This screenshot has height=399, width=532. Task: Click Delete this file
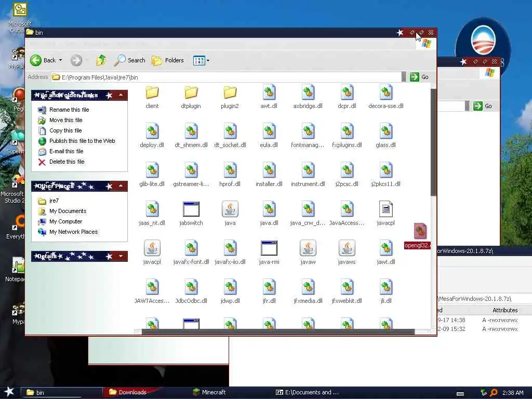pyautogui.click(x=61, y=162)
